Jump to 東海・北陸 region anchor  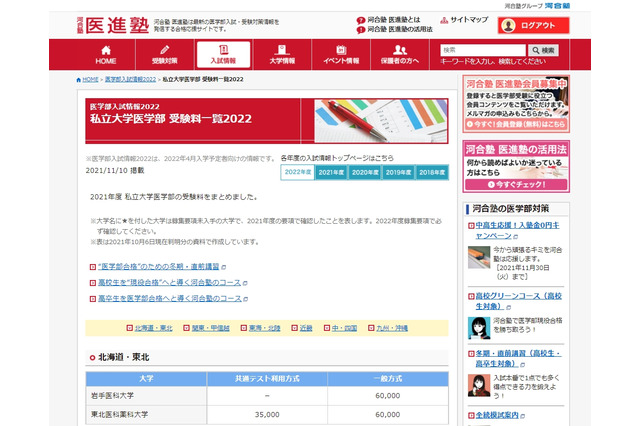264,328
